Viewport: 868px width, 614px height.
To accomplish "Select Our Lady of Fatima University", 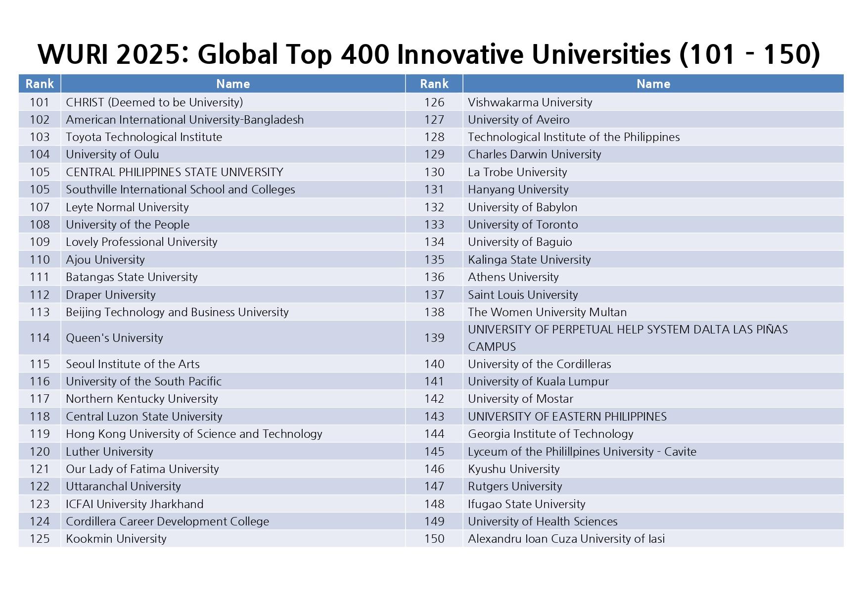I will click(142, 469).
